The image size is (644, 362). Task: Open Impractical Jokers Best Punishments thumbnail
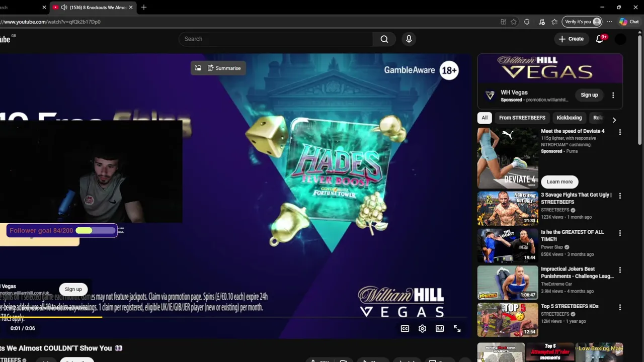(x=507, y=282)
